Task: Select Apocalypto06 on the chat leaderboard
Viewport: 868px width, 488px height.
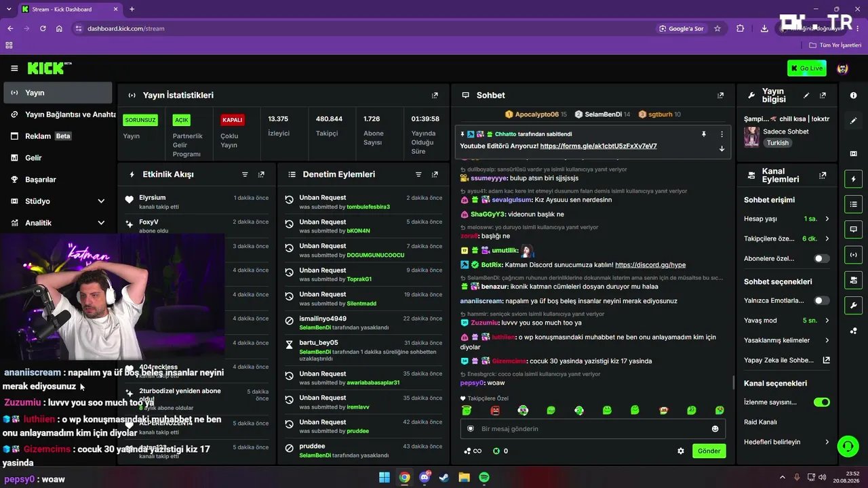Action: click(536, 115)
